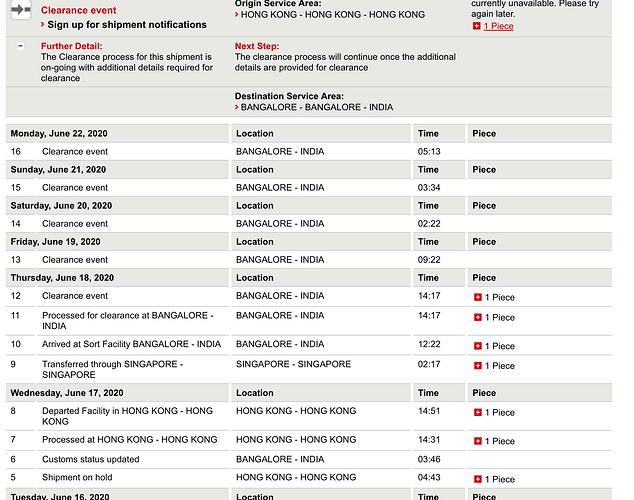Click the time 03:34
The width and height of the screenshot is (634, 500).
tap(429, 188)
